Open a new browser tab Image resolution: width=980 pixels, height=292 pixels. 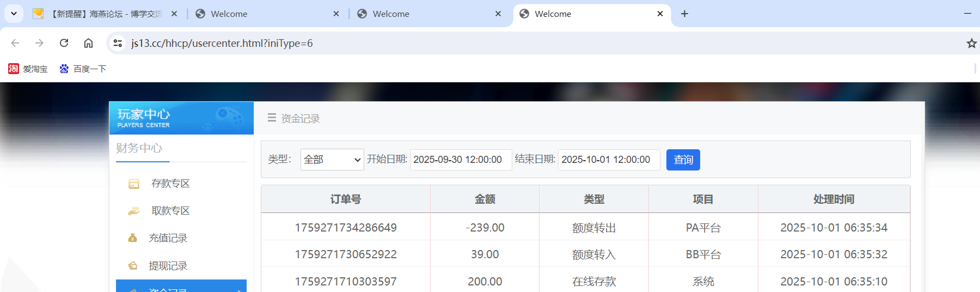(x=684, y=14)
